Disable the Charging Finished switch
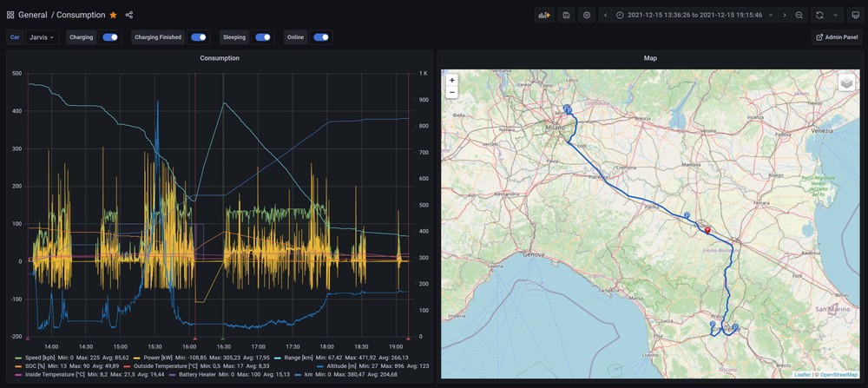The height and width of the screenshot is (388, 868). click(x=199, y=37)
